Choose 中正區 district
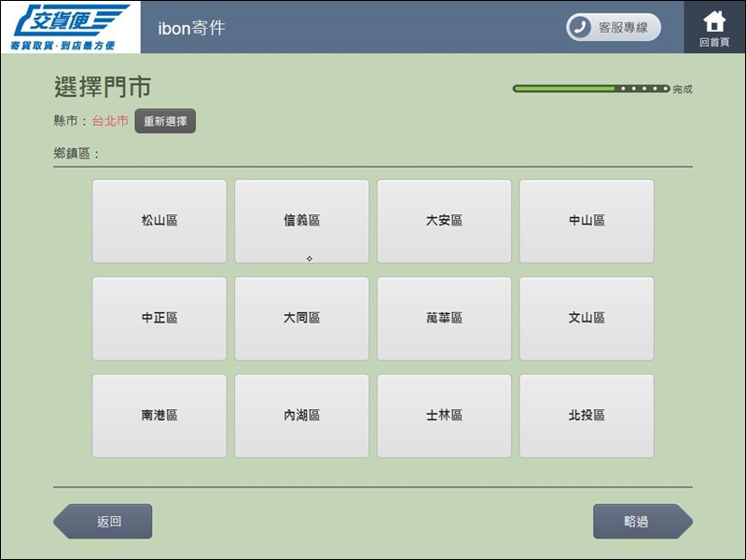The width and height of the screenshot is (746, 560). click(x=159, y=319)
